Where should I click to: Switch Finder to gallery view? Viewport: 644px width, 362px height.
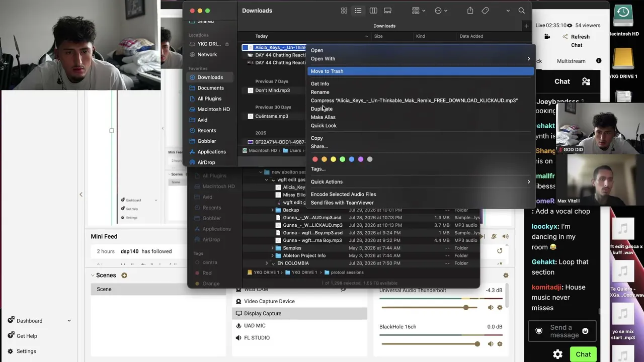pyautogui.click(x=388, y=11)
